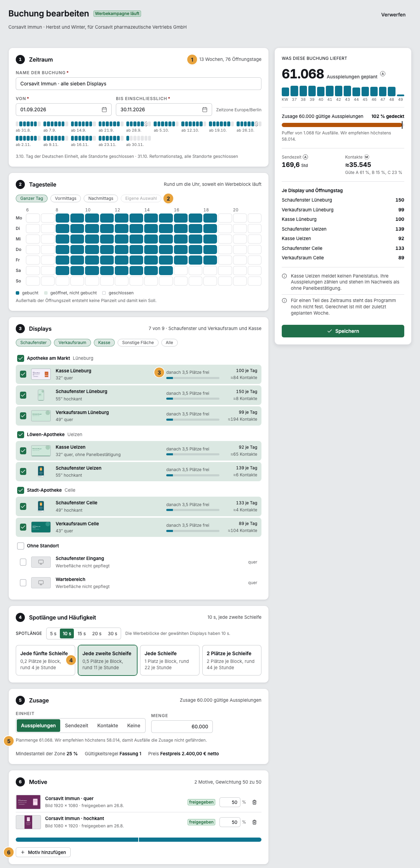The height and width of the screenshot is (868, 420).
Task: Click the Kasse Lüneburg occupancy bar
Action: [193, 378]
